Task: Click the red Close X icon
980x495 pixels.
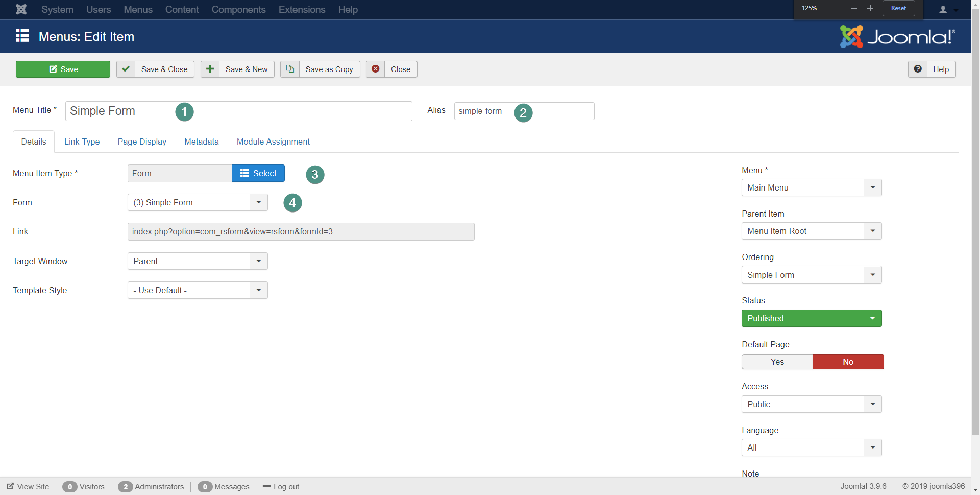Action: point(375,69)
